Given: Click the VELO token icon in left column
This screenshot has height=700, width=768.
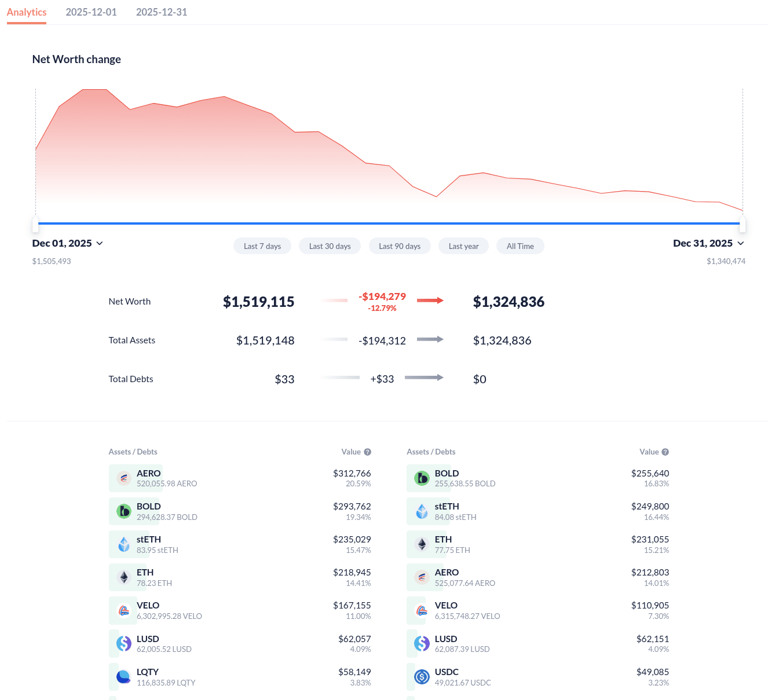Looking at the screenshot, I should (x=123, y=610).
